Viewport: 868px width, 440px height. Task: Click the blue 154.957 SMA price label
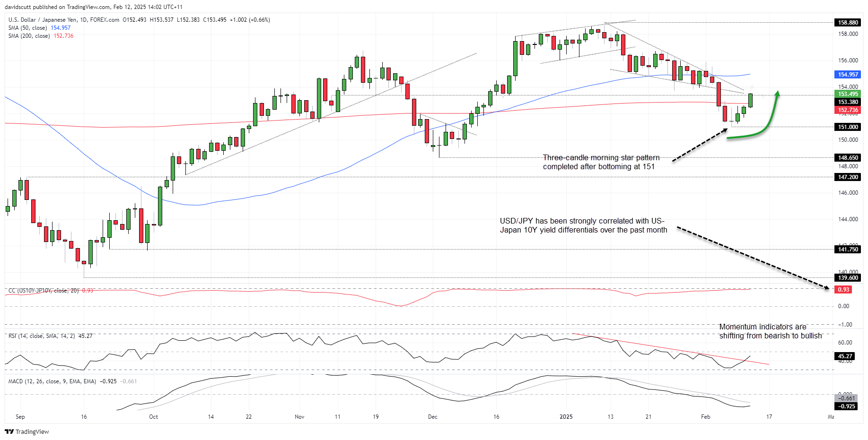(x=848, y=74)
